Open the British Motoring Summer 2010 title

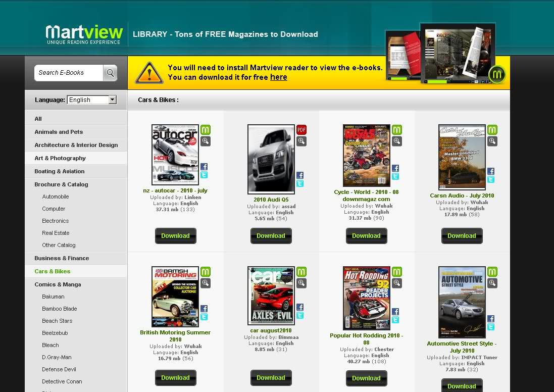click(x=175, y=336)
